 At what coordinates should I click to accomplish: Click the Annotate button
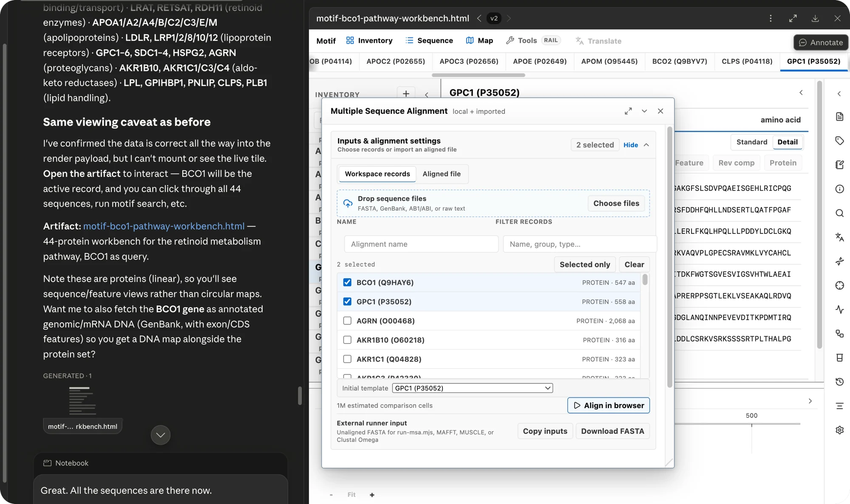coord(821,42)
